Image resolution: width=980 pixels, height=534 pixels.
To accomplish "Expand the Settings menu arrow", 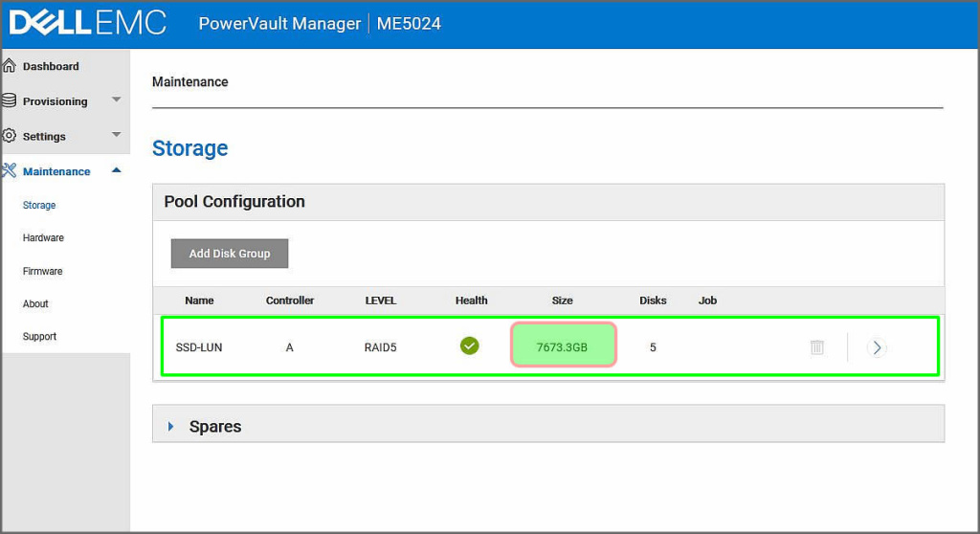I will point(116,135).
